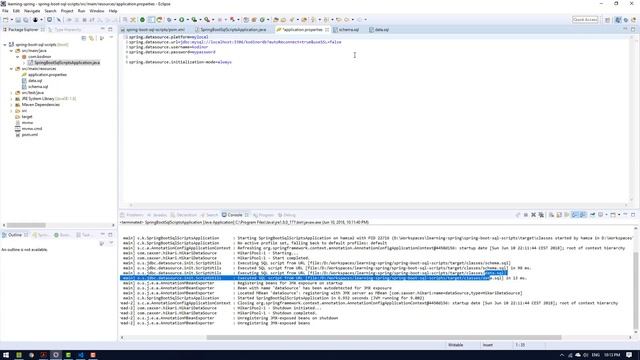The width and height of the screenshot is (640, 360).
Task: Open the Window menu
Action: pyautogui.click(x=97, y=11)
